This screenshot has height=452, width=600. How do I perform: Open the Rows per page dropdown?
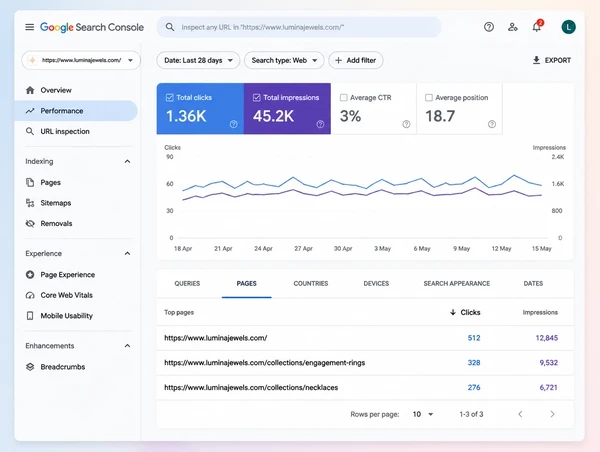[x=423, y=414]
